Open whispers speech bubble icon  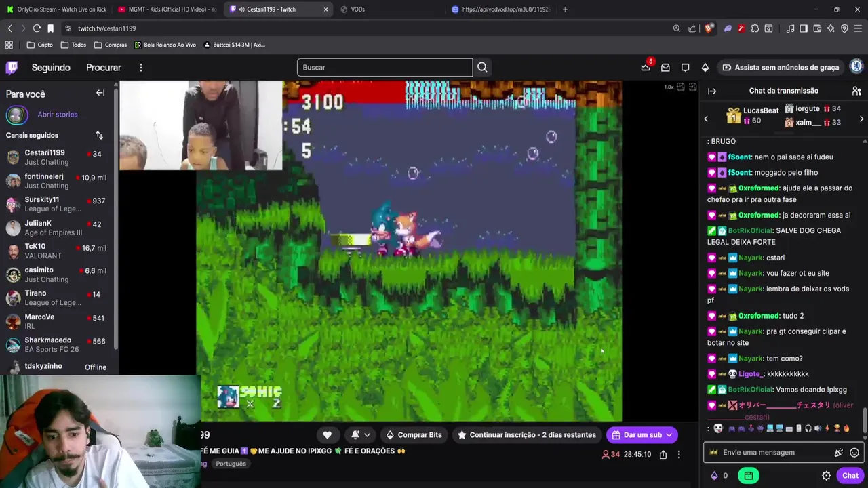point(686,67)
